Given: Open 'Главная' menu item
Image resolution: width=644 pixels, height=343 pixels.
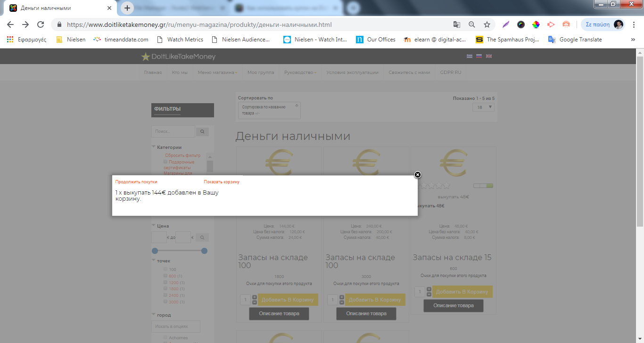Looking at the screenshot, I should point(153,73).
